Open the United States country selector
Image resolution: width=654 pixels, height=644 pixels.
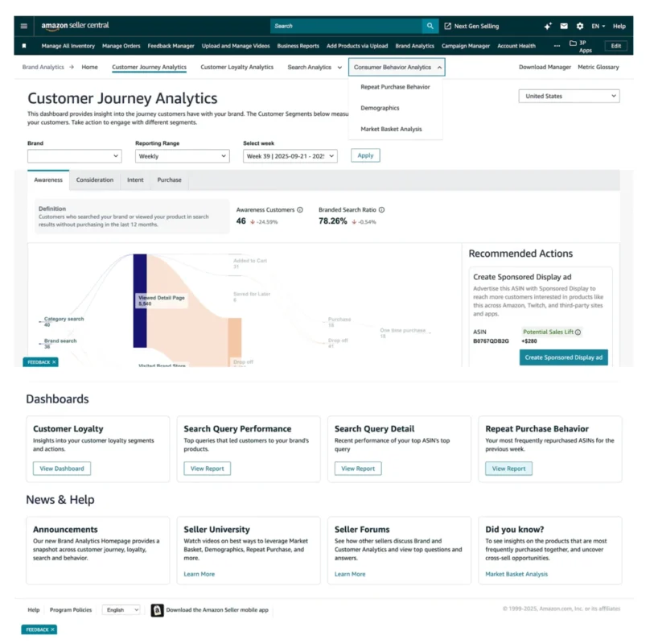pos(569,96)
